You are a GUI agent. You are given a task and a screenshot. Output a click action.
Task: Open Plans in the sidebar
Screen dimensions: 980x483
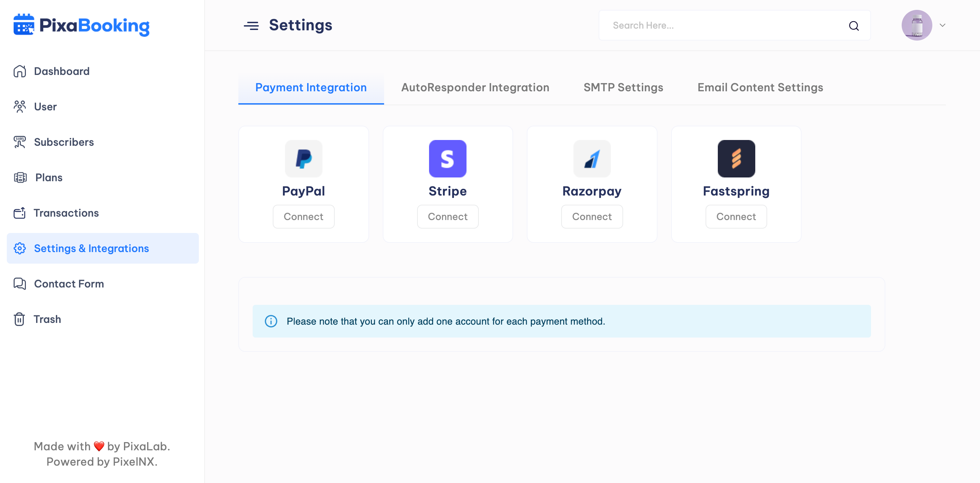pos(103,177)
